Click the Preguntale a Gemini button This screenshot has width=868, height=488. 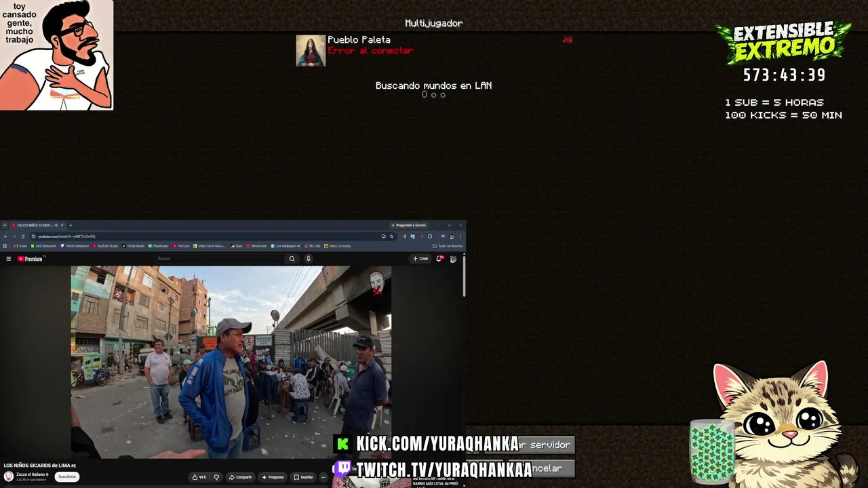point(409,225)
